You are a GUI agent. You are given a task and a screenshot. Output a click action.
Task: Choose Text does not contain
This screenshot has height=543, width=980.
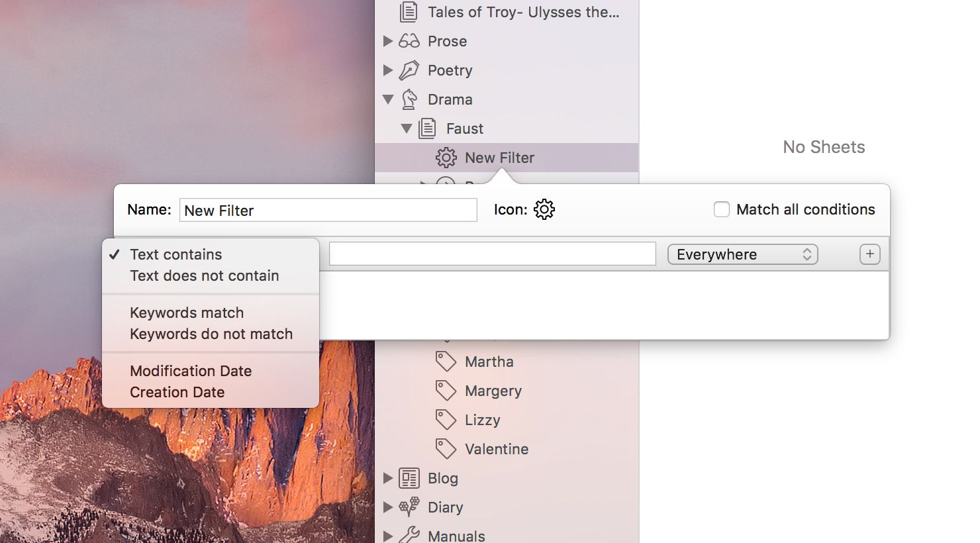click(x=204, y=276)
